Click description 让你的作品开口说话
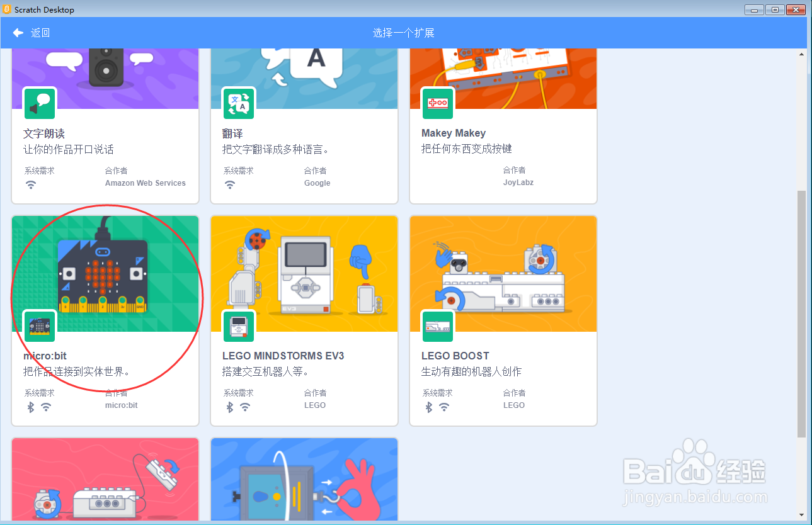The height and width of the screenshot is (525, 812). [x=69, y=149]
